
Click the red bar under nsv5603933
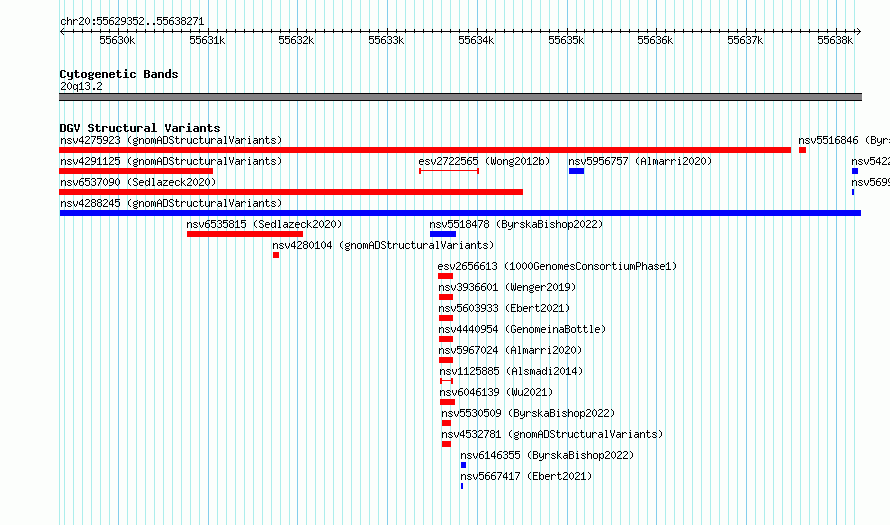(x=446, y=318)
